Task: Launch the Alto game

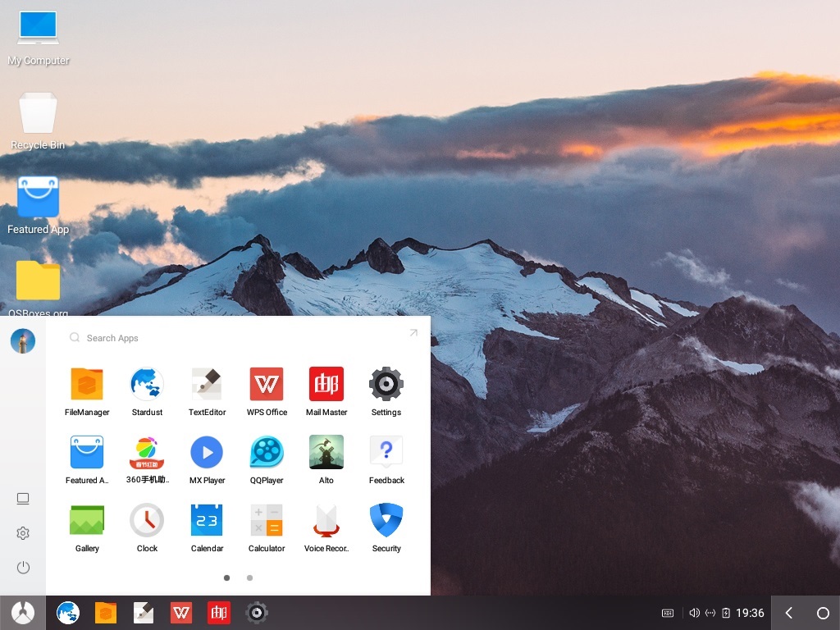Action: (326, 452)
